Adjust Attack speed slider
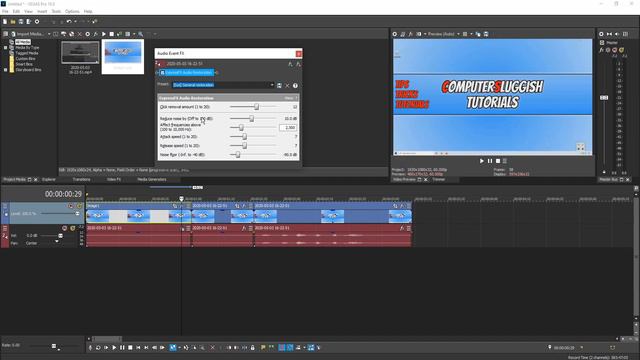 coord(244,137)
